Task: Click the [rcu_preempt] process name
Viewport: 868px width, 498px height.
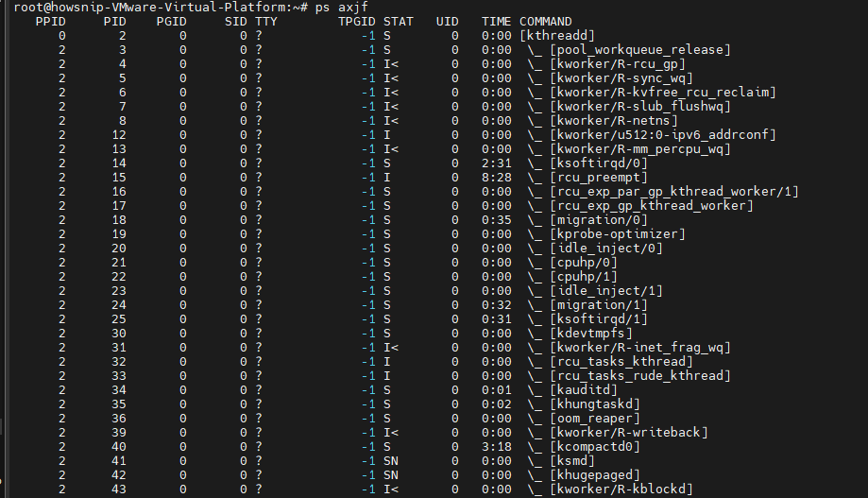Action: 599,178
